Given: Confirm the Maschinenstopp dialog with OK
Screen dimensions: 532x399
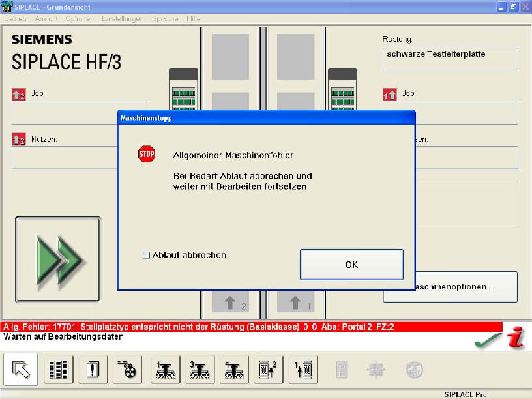Looking at the screenshot, I should (x=351, y=265).
